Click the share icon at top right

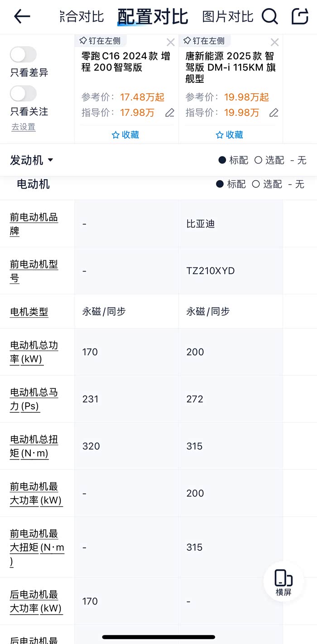click(299, 16)
